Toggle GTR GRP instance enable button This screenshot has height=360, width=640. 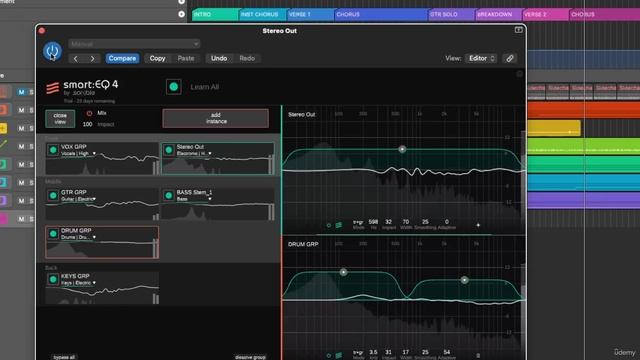[53, 196]
